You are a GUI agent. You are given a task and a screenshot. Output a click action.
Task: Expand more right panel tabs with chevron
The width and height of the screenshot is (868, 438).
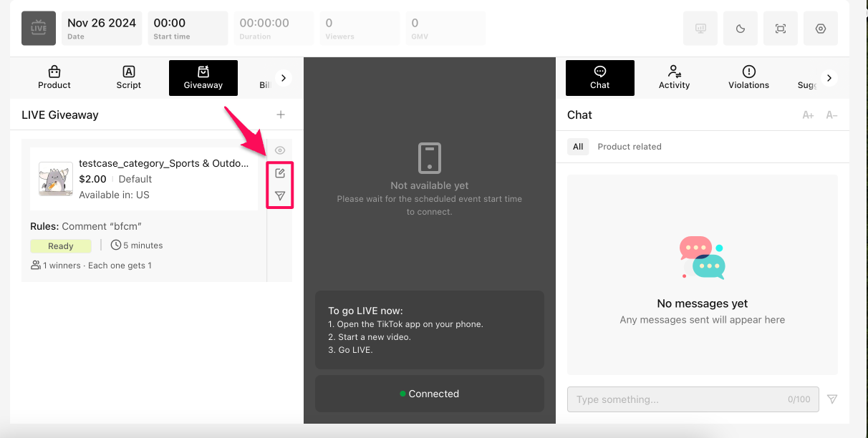829,78
